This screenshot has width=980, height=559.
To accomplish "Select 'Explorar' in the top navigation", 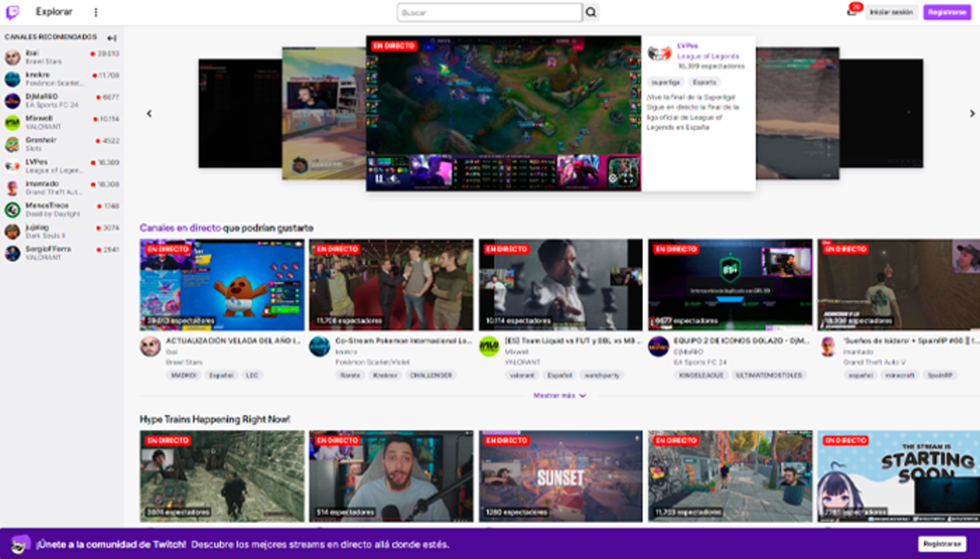I will point(51,11).
